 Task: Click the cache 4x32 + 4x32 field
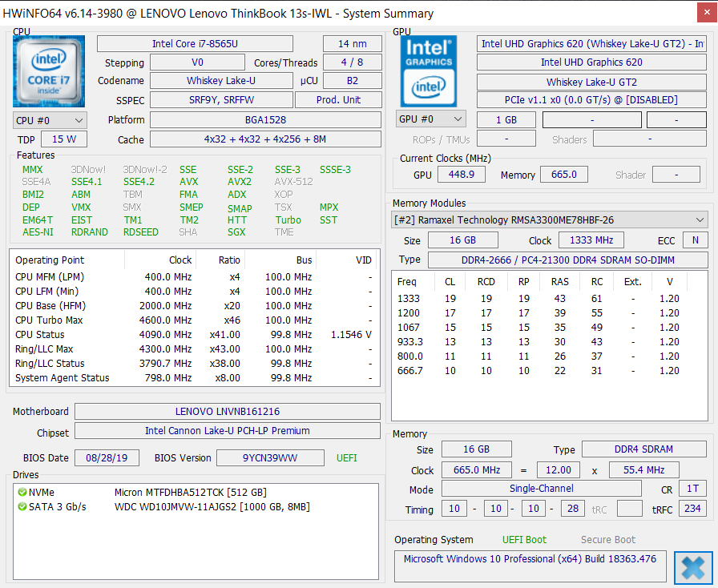(x=265, y=139)
